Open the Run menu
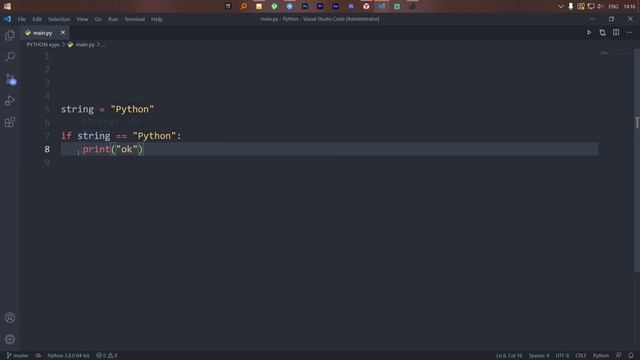 [113, 19]
